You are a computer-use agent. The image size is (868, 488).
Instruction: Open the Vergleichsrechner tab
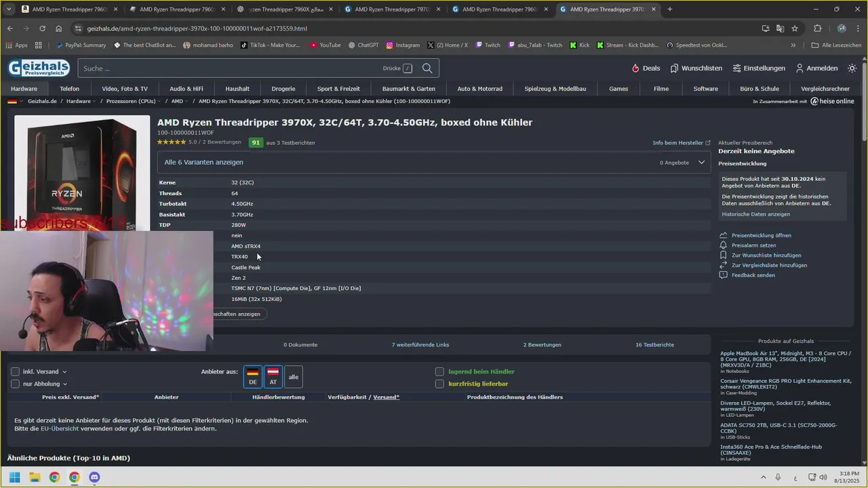[825, 89]
